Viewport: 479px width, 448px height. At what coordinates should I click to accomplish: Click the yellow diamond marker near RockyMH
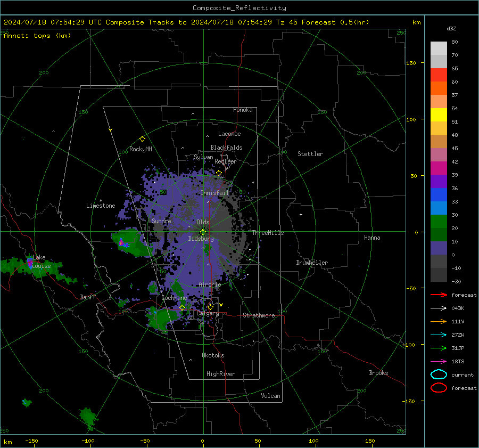pos(142,139)
